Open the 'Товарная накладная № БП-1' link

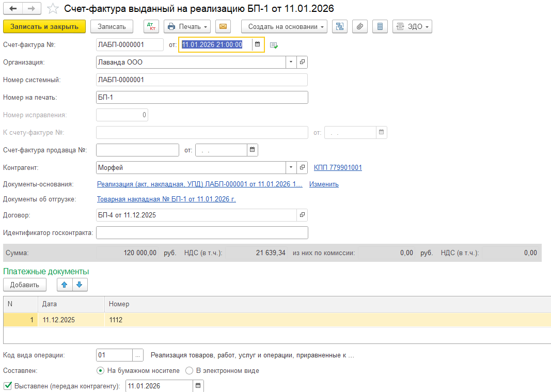[x=166, y=199]
